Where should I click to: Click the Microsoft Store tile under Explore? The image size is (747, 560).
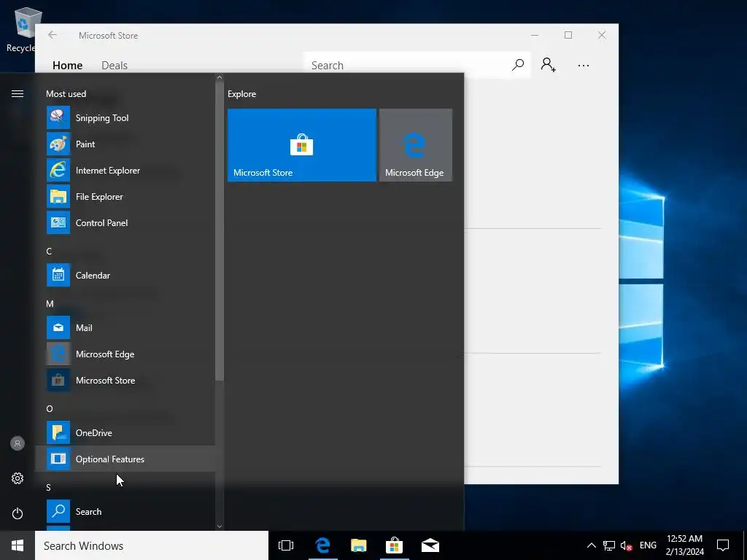click(x=301, y=145)
